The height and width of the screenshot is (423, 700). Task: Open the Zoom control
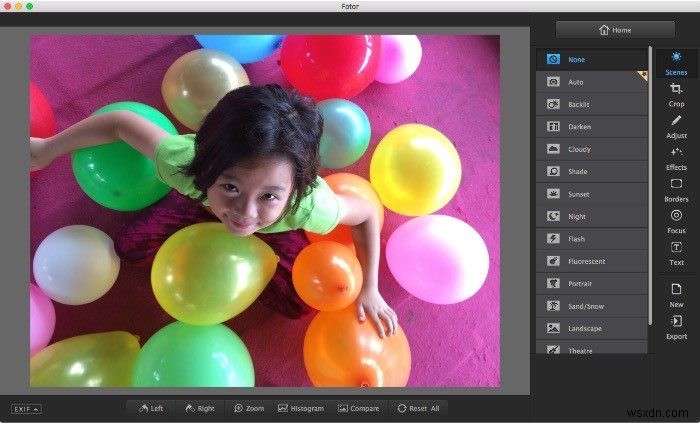pos(249,408)
